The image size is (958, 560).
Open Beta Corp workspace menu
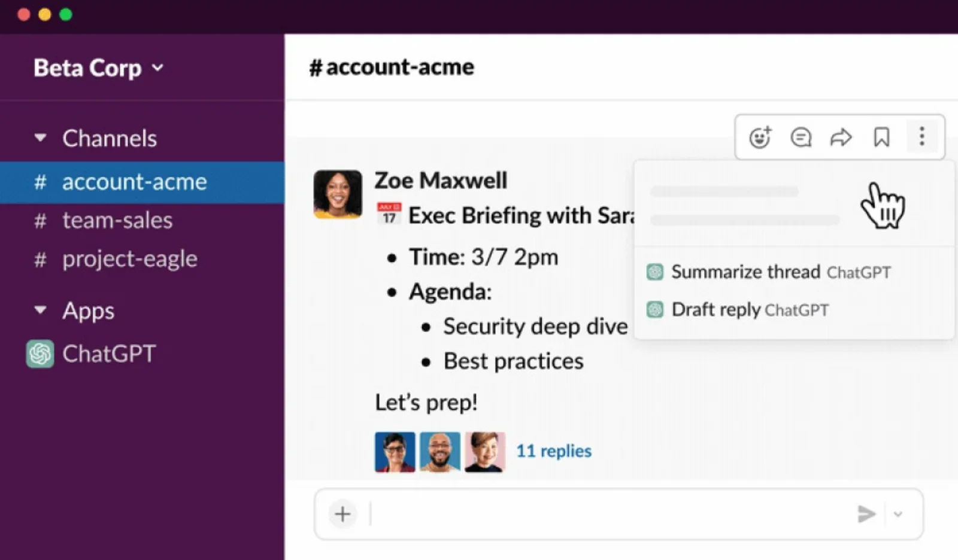click(x=98, y=68)
